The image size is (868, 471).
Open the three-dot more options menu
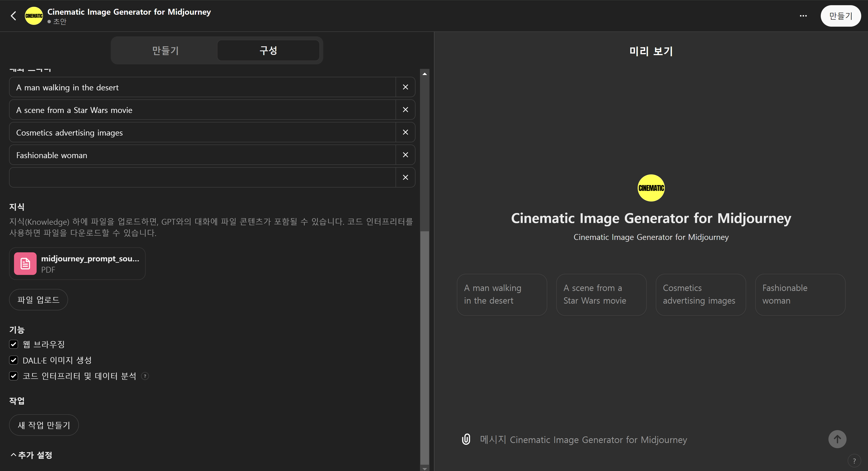(803, 16)
